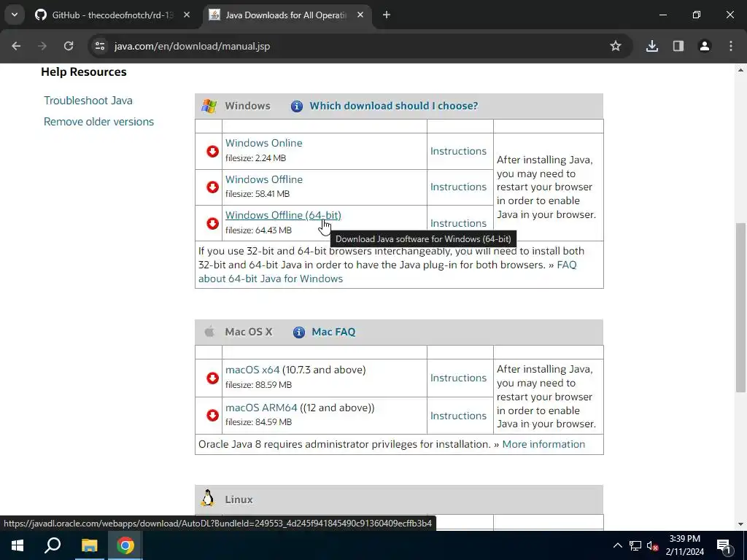Click the Chrome icon in the taskbar
The width and height of the screenshot is (747, 560).
click(125, 545)
